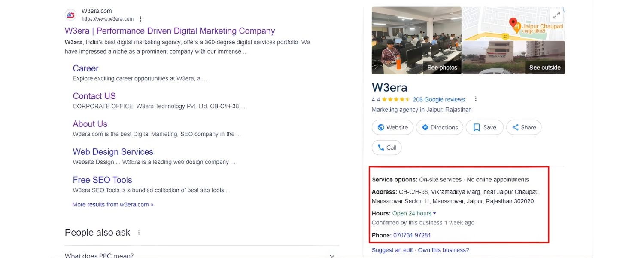The height and width of the screenshot is (258, 644).
Task: Save W3era with the bookmark button
Action: (x=484, y=127)
